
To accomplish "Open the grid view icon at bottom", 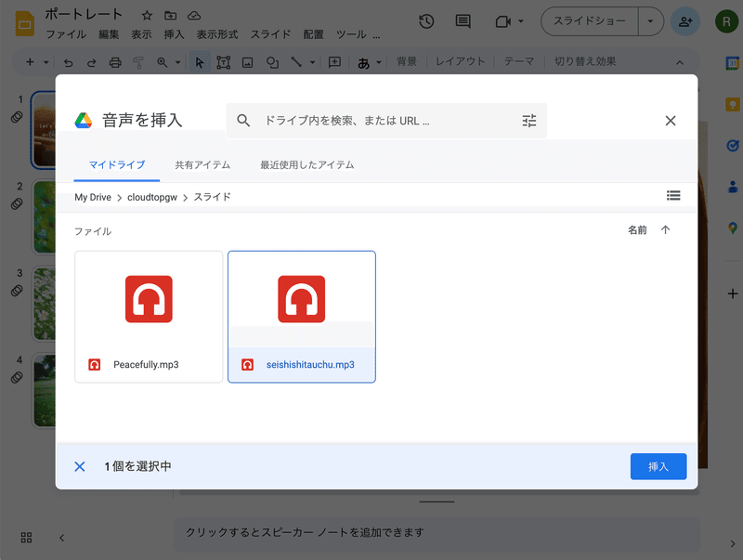I will pos(27,538).
